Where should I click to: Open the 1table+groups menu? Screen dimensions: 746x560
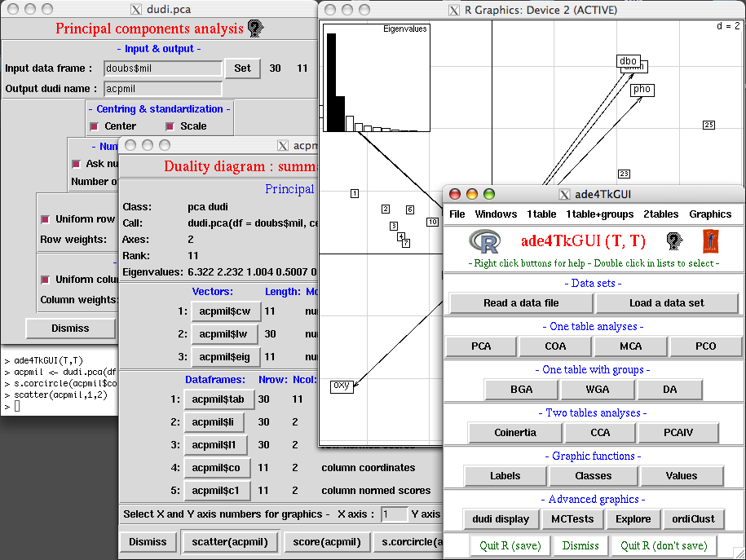click(x=599, y=214)
